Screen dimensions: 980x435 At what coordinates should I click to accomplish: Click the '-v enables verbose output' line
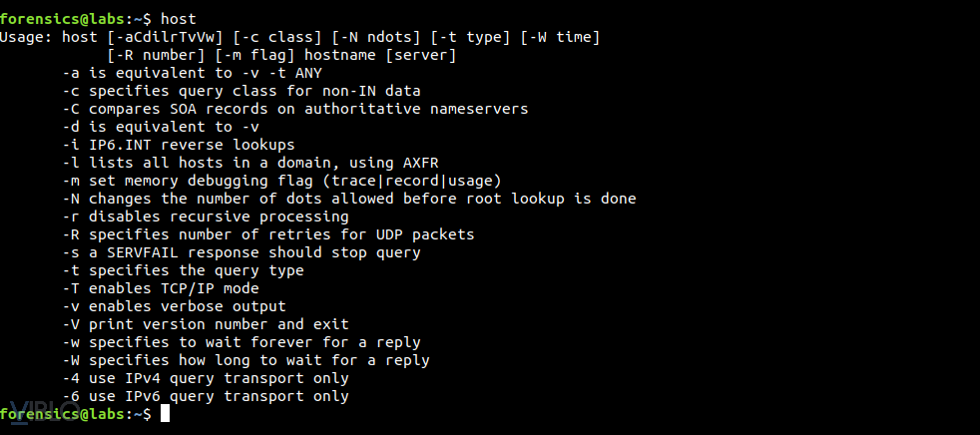[174, 306]
